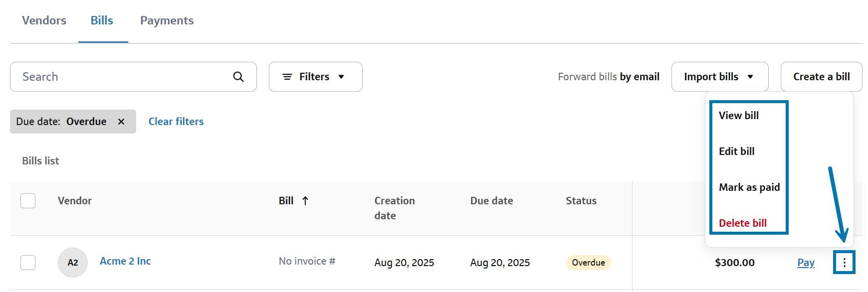Screen dimensions: 868x292
Task: Select Edit bill in the context menu
Action: point(736,151)
